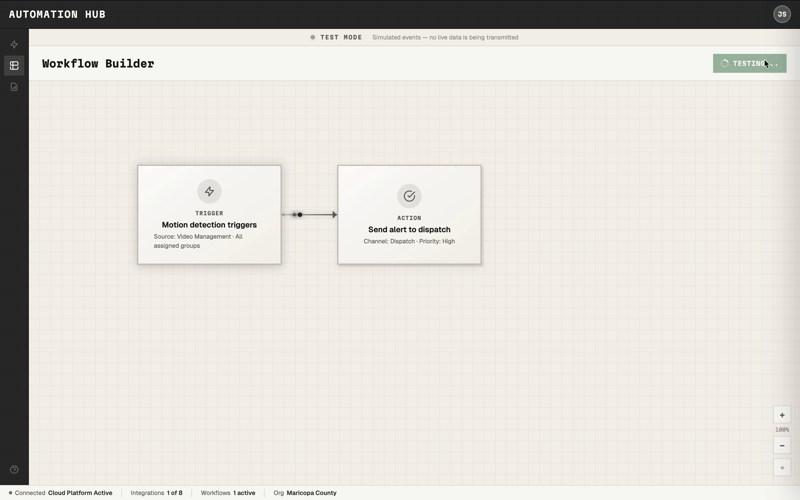Click the Test Mode banner indicator
This screenshot has height=500, width=800.
pos(336,37)
